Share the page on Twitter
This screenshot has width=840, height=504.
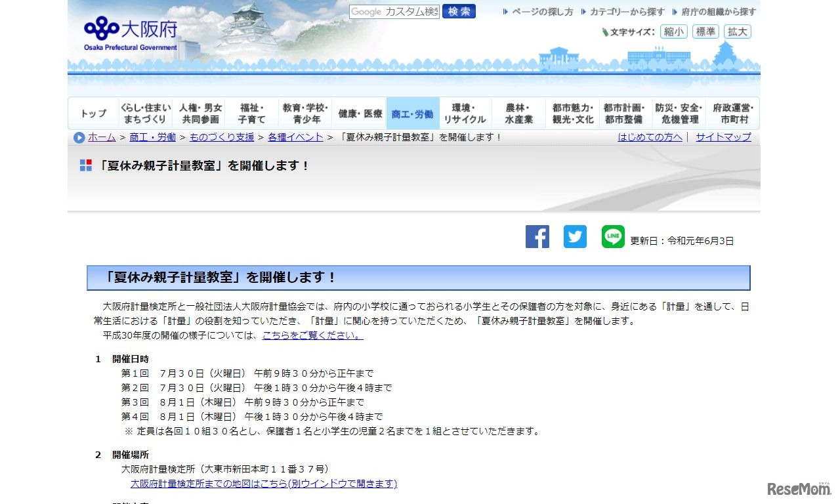[x=576, y=236]
